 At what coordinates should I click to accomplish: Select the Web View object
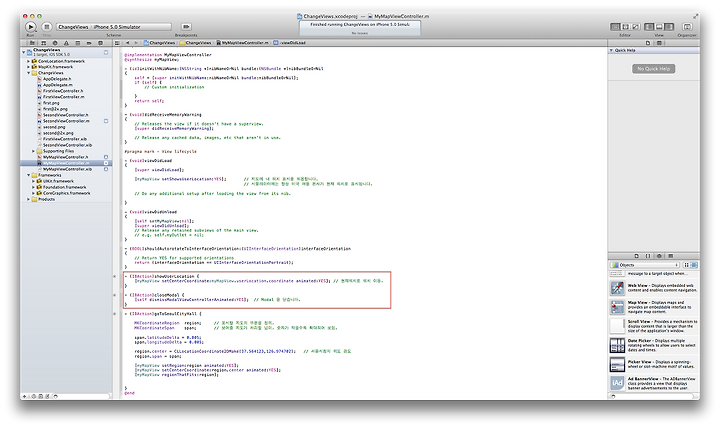tap(654, 288)
